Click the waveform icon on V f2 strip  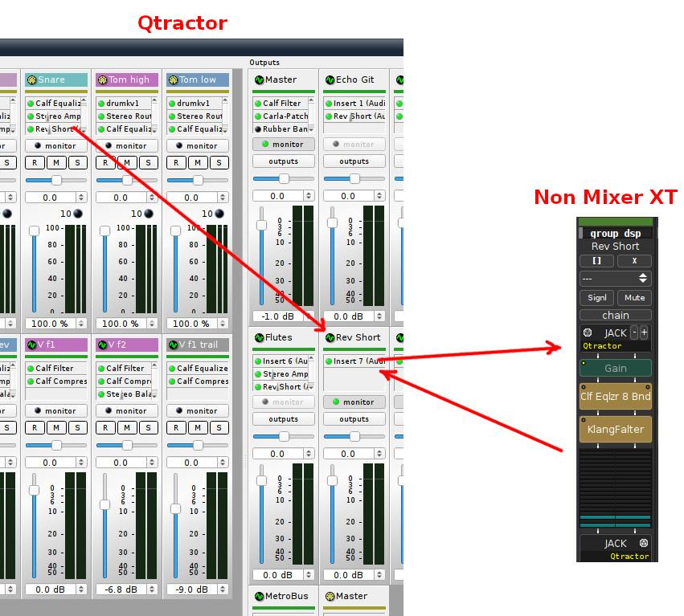click(102, 345)
